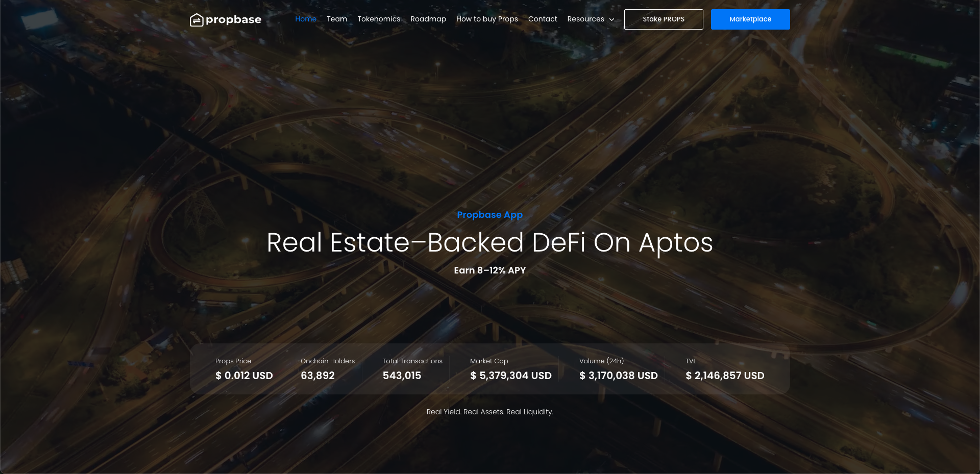Image resolution: width=980 pixels, height=474 pixels.
Task: Click the Propbase App link
Action: point(490,215)
